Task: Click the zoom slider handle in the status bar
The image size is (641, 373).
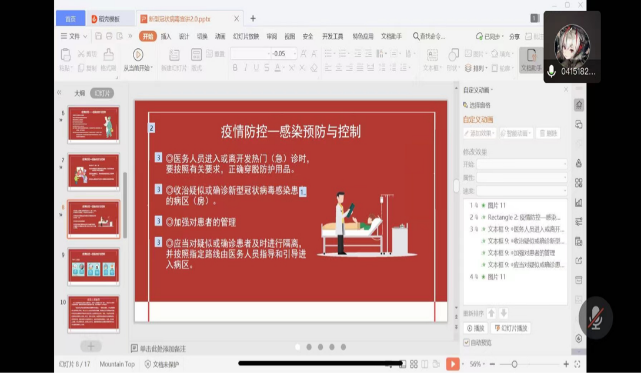Action: click(514, 364)
